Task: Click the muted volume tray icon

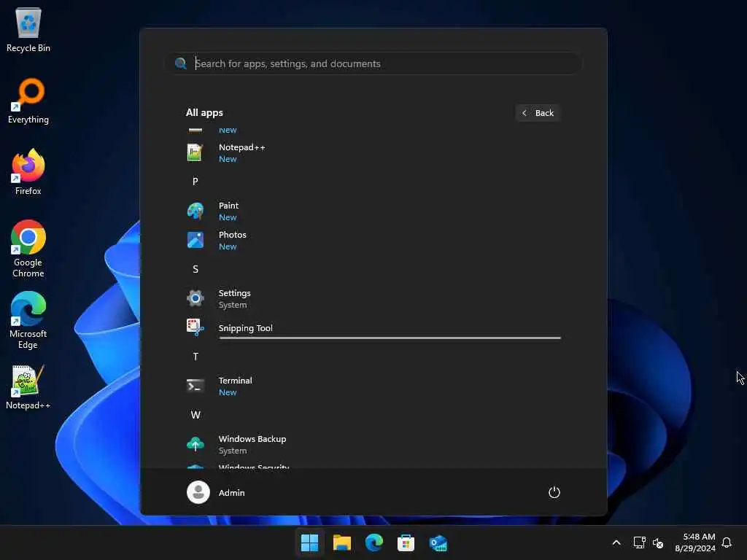Action: 658,542
